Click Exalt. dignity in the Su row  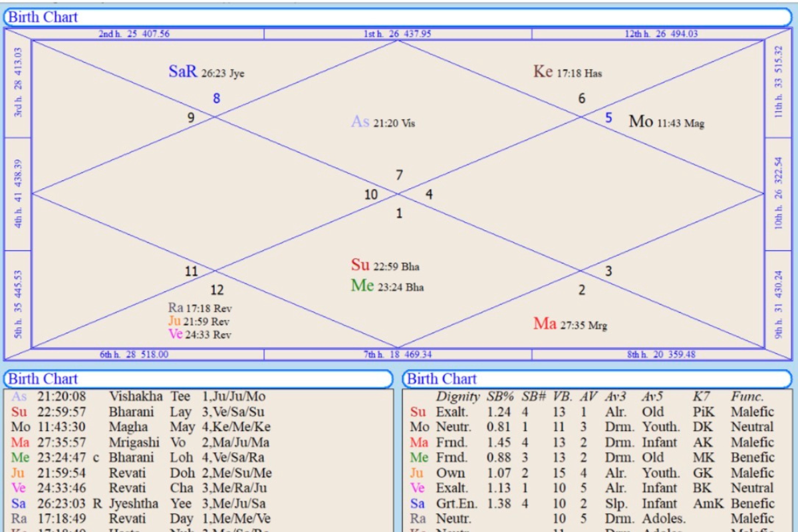point(452,412)
